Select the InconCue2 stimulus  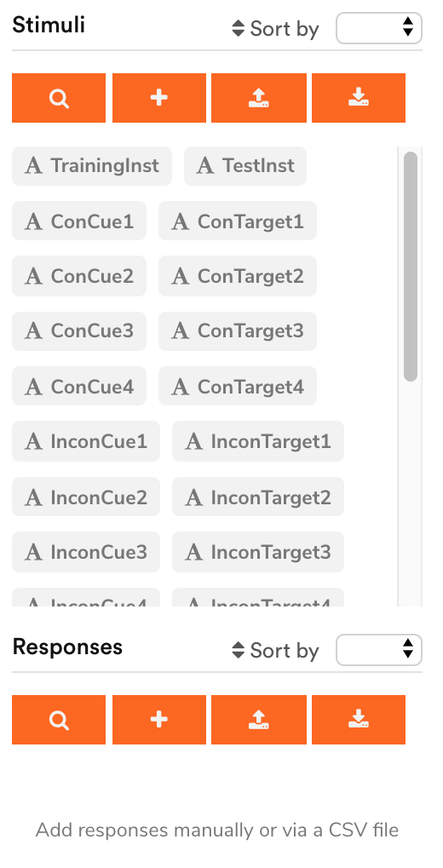point(86,497)
